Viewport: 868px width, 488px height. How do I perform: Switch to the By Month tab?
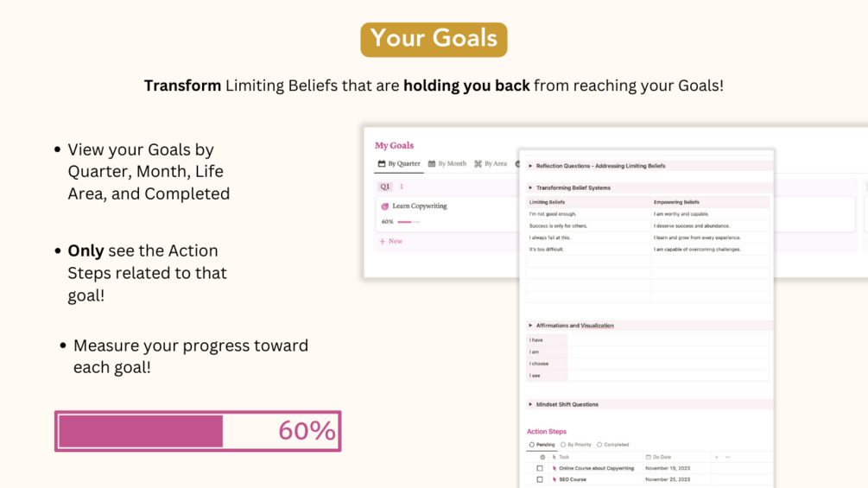447,163
